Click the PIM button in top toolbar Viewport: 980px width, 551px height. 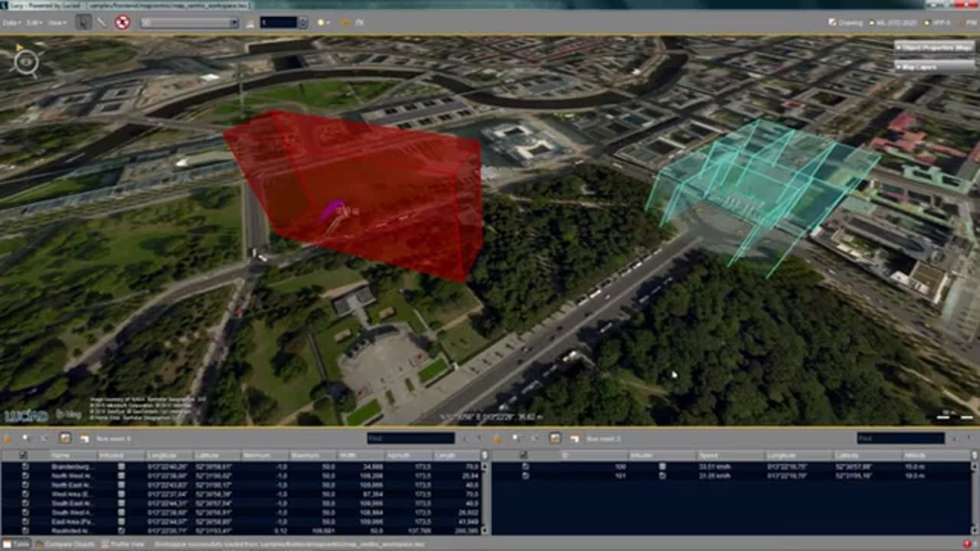[x=968, y=23]
